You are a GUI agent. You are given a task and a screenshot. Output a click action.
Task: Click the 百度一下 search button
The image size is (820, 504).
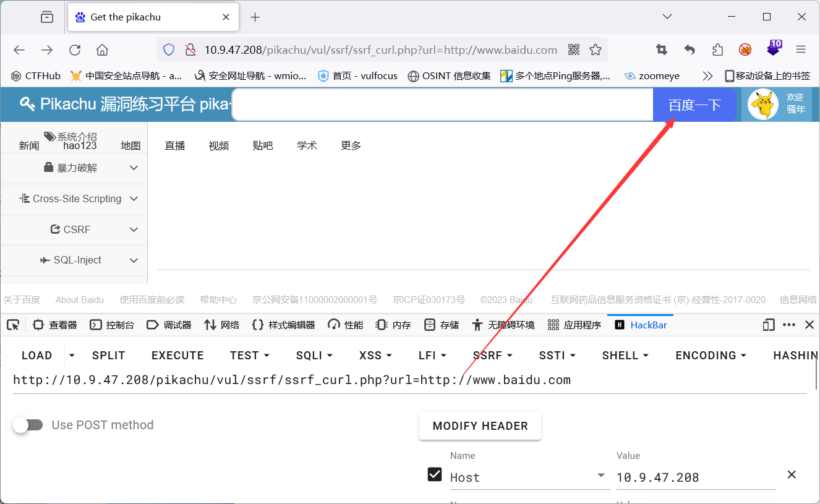point(696,105)
